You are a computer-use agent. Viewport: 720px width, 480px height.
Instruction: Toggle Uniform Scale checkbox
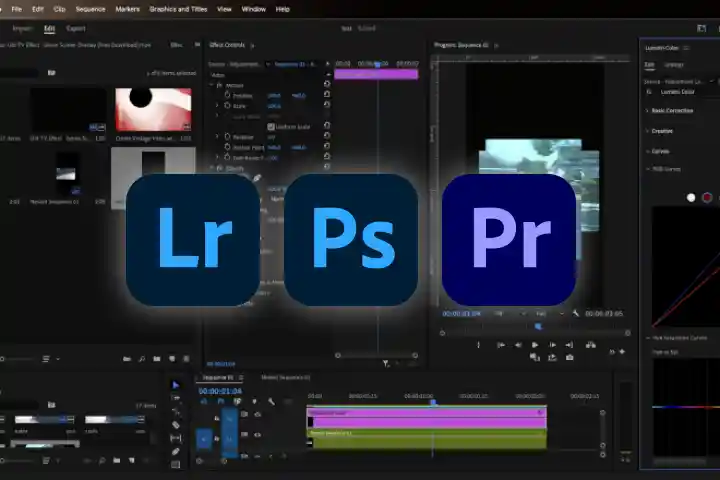271,126
